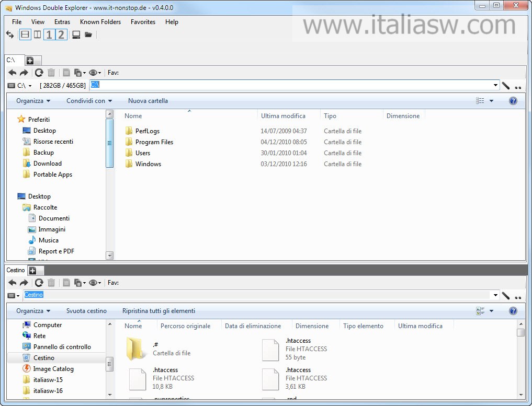Image resolution: width=532 pixels, height=406 pixels.
Task: Click the pen icon beside the C:\ address bar
Action: click(506, 86)
